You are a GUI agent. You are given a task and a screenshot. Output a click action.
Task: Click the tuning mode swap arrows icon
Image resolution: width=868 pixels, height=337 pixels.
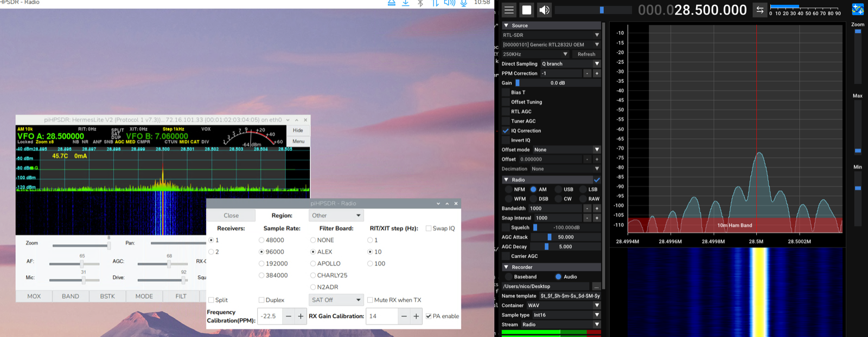coord(760,10)
